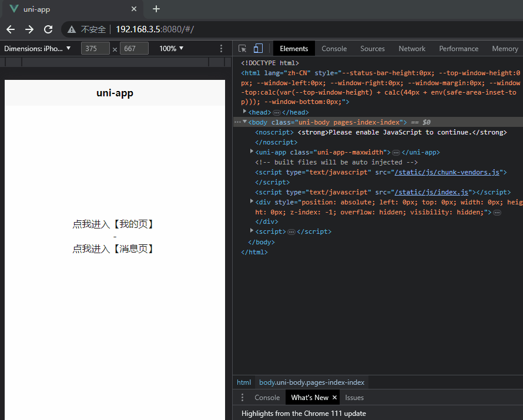Select the uni-app browser tab
The width and height of the screenshot is (523, 420).
pos(73,9)
